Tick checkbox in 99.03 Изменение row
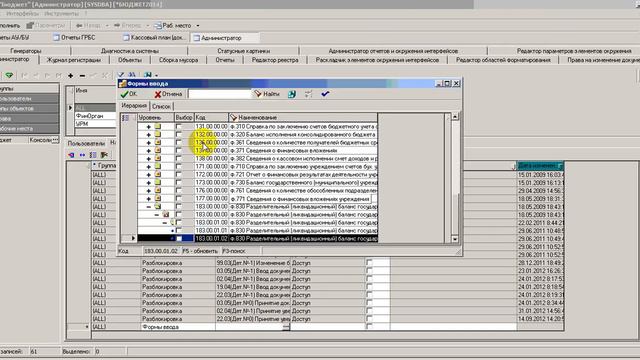 coord(369,263)
